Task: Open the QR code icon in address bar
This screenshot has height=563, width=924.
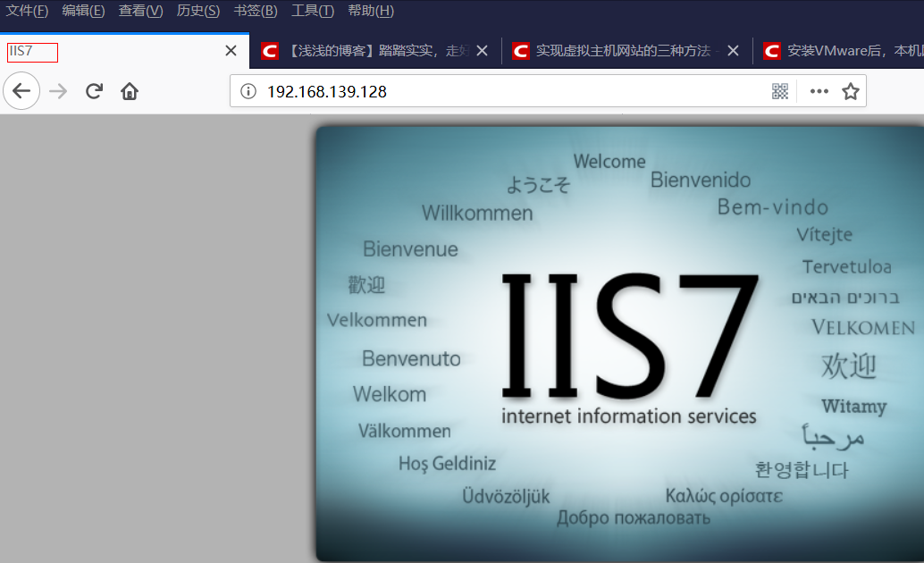Action: tap(779, 91)
